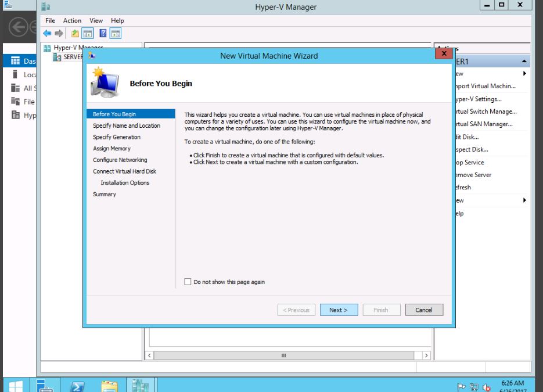The width and height of the screenshot is (543, 392).
Task: Click the Server Manager back arrow button
Action: (19, 27)
